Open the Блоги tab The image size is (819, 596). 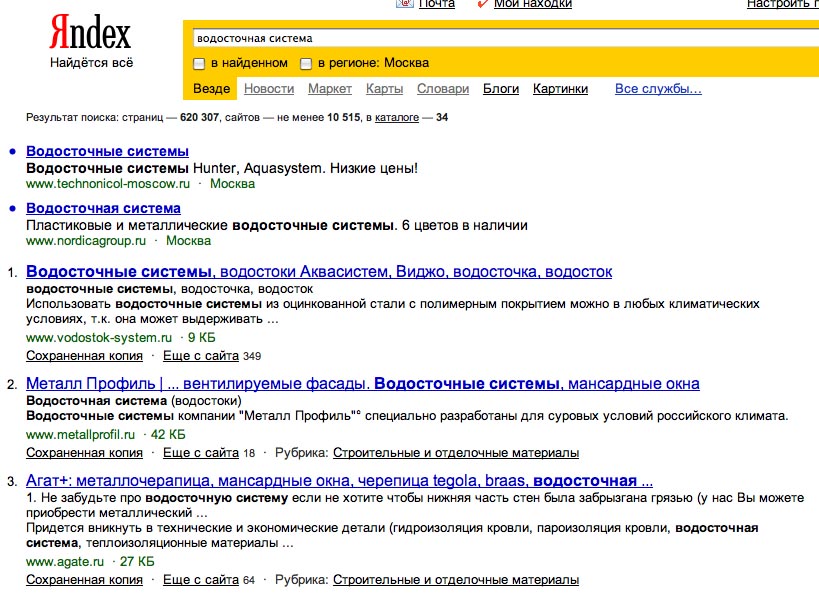501,88
